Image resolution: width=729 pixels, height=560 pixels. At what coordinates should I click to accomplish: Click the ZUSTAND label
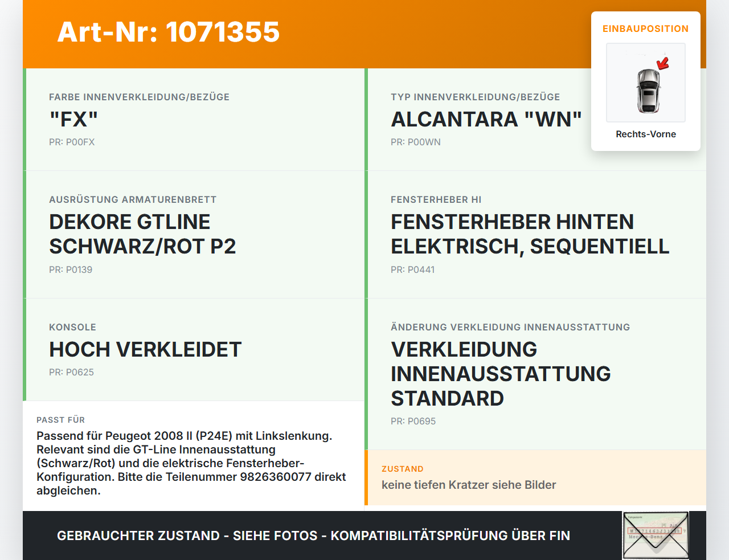click(x=403, y=469)
